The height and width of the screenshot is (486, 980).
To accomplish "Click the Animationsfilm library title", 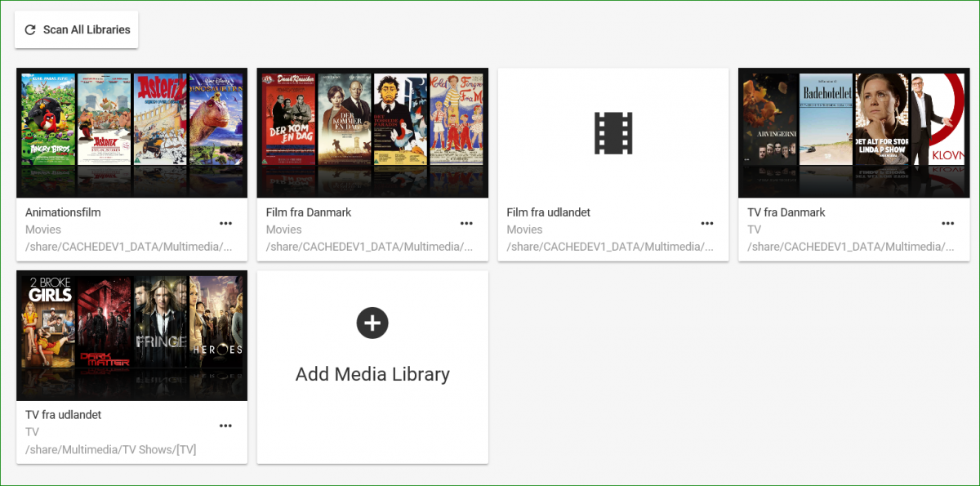I will pos(63,212).
